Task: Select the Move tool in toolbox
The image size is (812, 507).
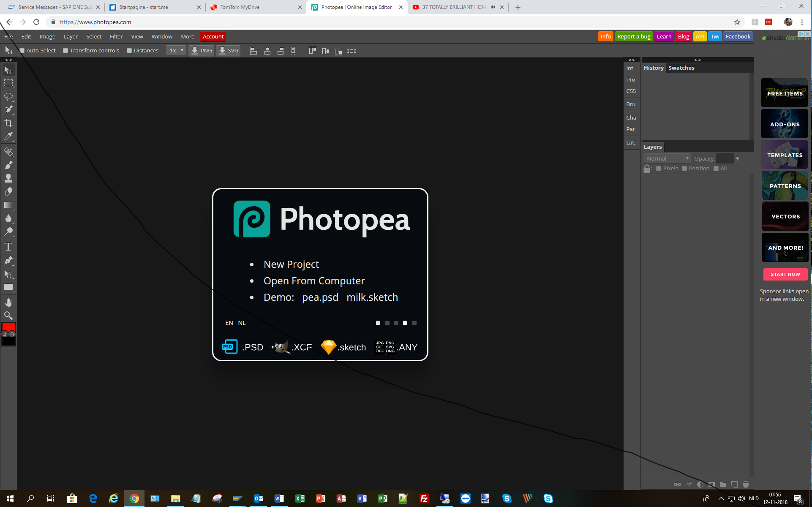Action: coord(8,70)
